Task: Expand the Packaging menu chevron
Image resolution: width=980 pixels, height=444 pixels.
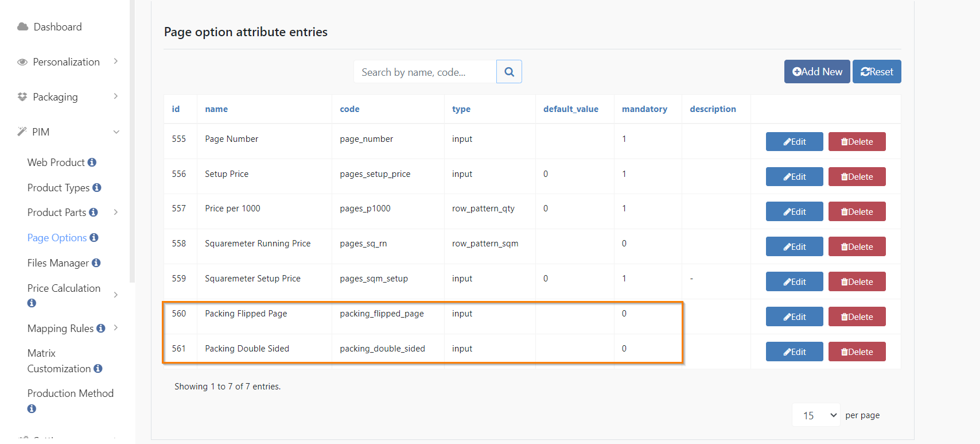Action: [x=116, y=96]
